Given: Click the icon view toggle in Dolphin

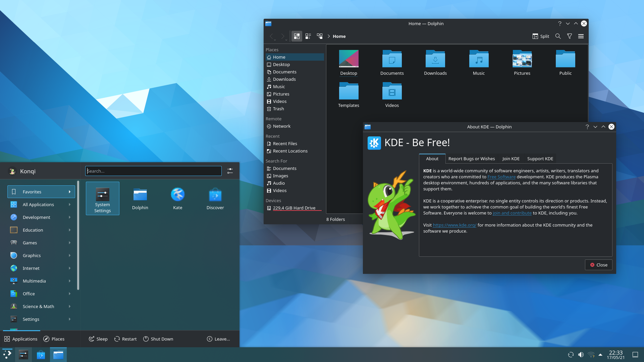Looking at the screenshot, I should click(297, 36).
